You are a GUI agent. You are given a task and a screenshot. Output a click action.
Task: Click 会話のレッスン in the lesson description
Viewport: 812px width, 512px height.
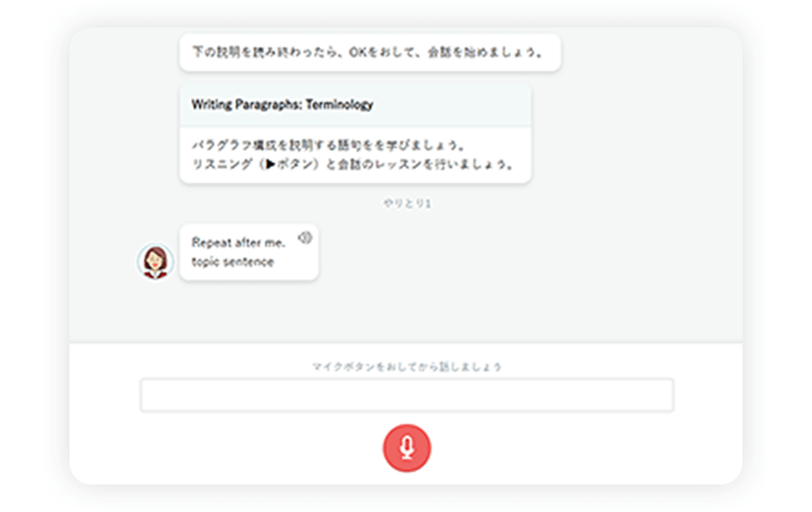[381, 165]
